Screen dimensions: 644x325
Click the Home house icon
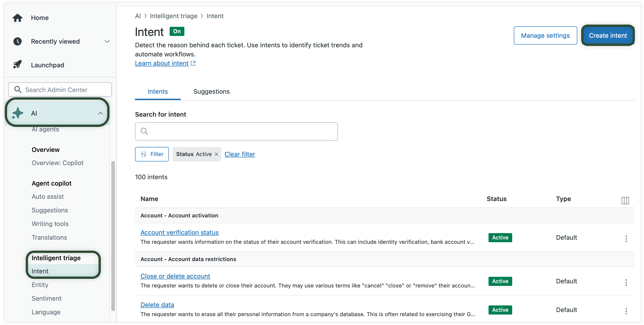click(x=18, y=18)
